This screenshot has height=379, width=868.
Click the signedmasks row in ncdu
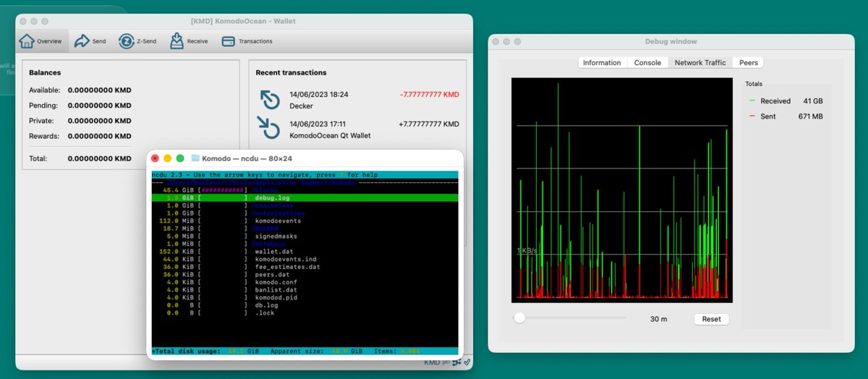(x=305, y=237)
